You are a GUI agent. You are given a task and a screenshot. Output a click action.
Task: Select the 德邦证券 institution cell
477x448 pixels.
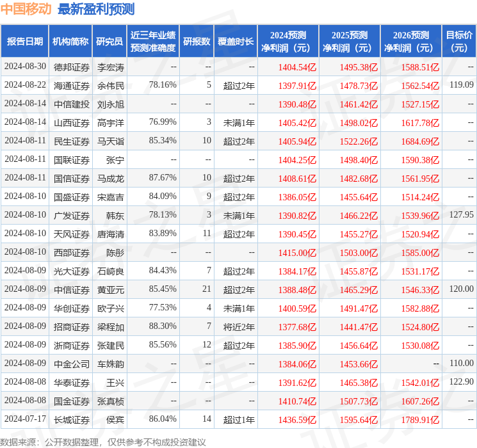pyautogui.click(x=72, y=67)
